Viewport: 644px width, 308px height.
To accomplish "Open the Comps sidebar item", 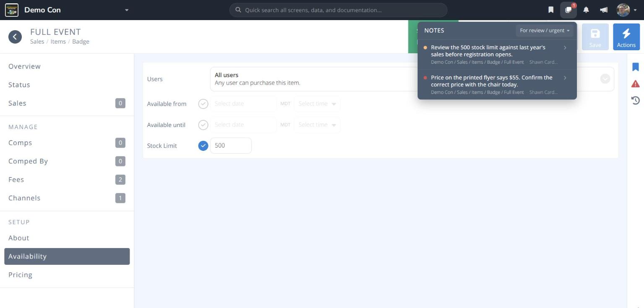I will [x=67, y=142].
